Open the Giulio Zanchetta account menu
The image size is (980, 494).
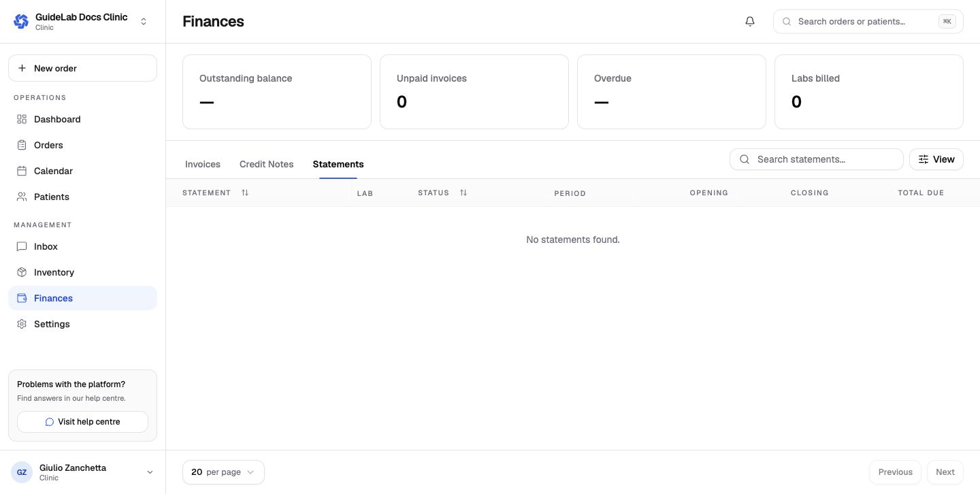coord(83,472)
